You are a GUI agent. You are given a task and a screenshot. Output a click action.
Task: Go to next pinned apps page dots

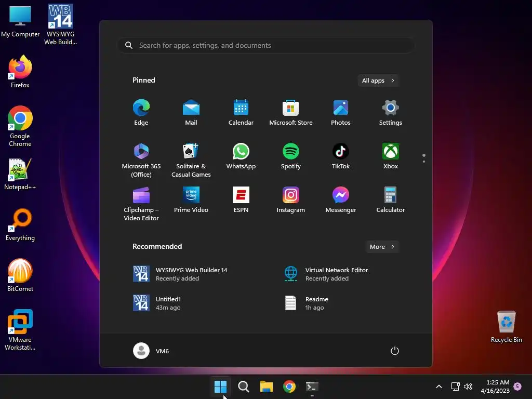click(x=424, y=158)
